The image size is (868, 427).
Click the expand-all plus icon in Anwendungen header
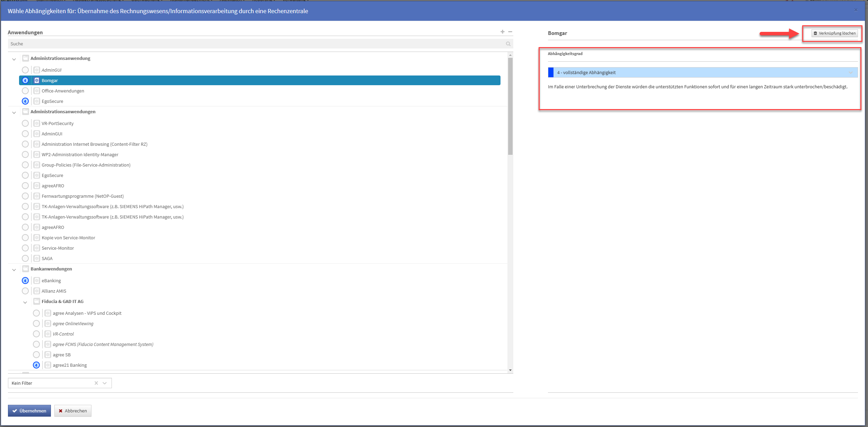(x=502, y=32)
